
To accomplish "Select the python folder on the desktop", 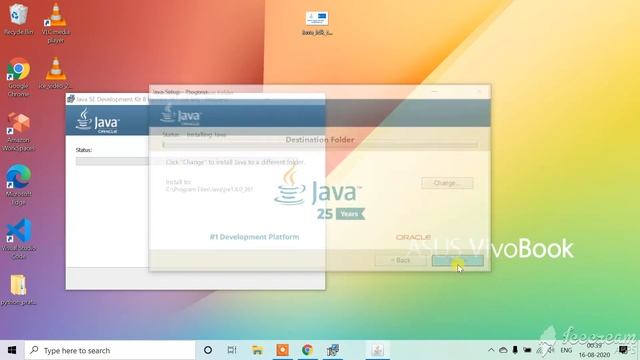I will 18,290.
